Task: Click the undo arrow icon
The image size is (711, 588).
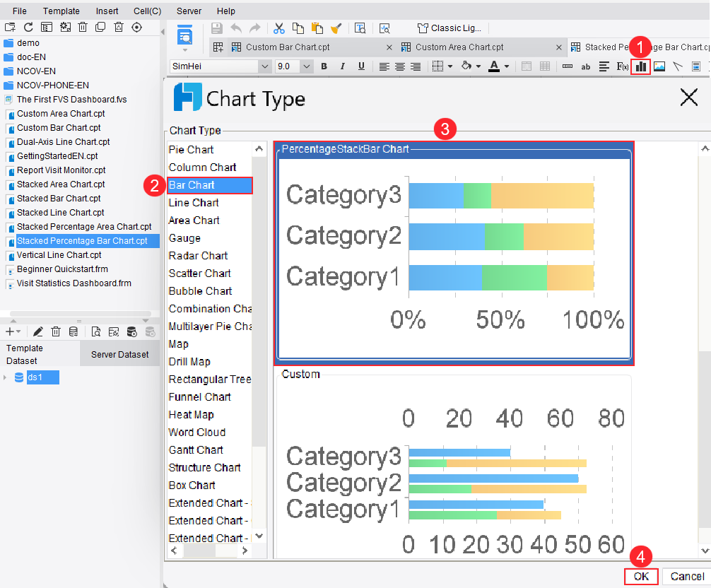Action: 236,28
